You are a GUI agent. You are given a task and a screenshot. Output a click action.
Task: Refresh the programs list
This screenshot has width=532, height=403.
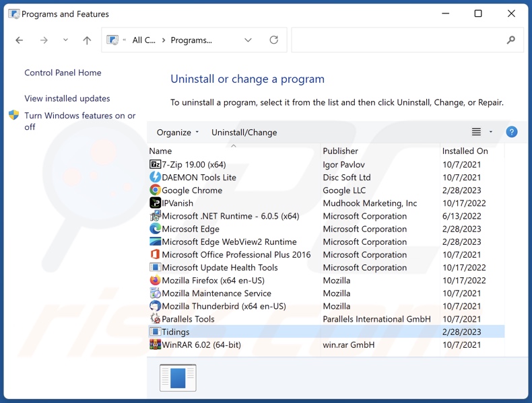point(274,40)
